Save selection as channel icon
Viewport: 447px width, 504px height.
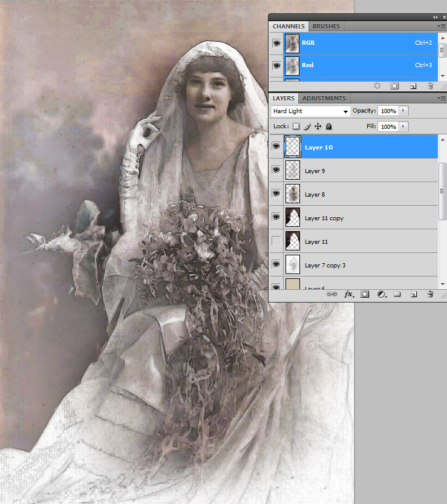[394, 86]
